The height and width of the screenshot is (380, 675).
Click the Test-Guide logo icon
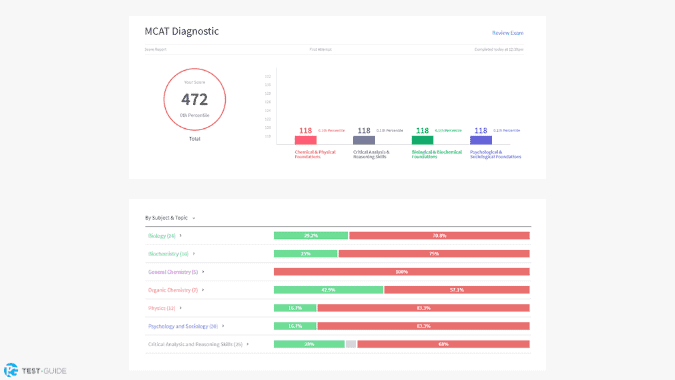point(11,370)
